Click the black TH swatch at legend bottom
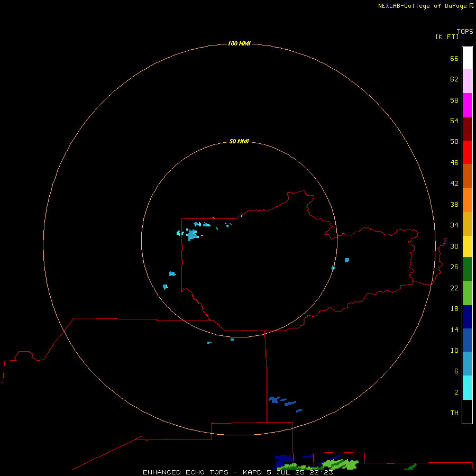Viewport: 476px width, 476px height. (x=467, y=411)
